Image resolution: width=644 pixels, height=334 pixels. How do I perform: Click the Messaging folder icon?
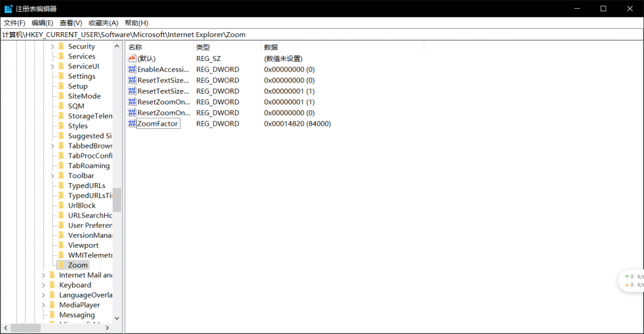click(53, 315)
